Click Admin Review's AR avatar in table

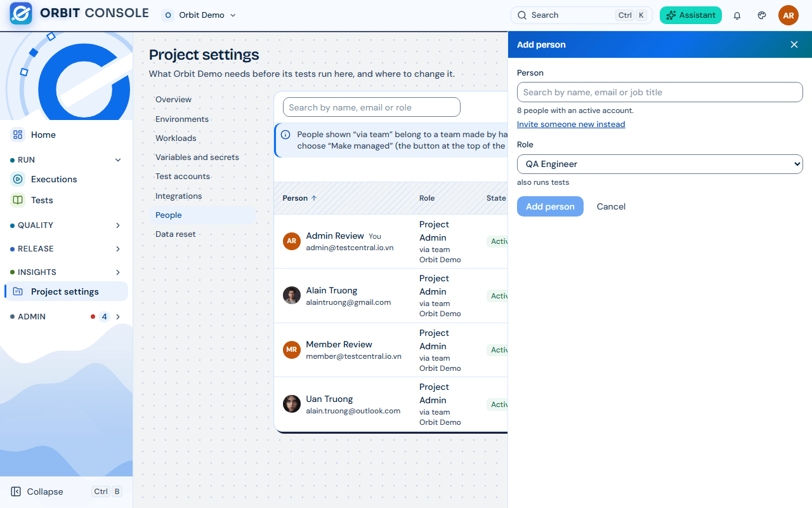click(292, 241)
